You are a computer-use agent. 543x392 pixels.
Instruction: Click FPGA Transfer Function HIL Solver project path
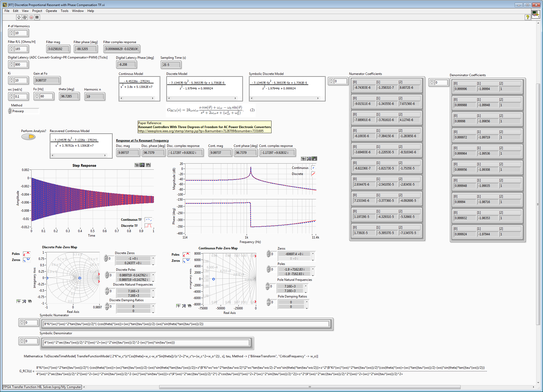coord(42,387)
